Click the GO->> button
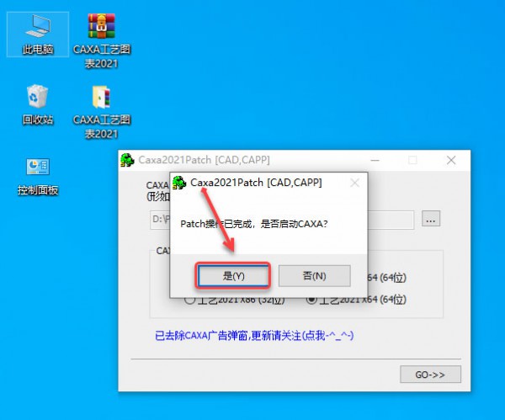Viewport: 505px width, 420px height. click(x=430, y=375)
